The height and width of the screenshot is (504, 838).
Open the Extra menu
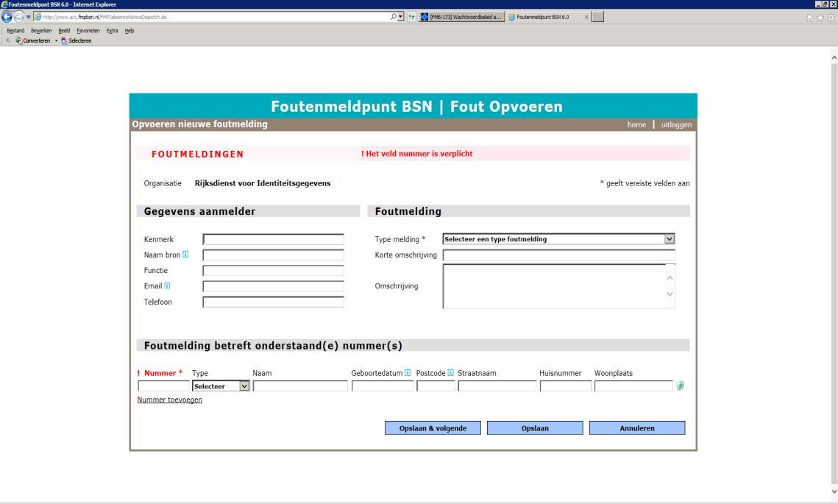[x=113, y=31]
